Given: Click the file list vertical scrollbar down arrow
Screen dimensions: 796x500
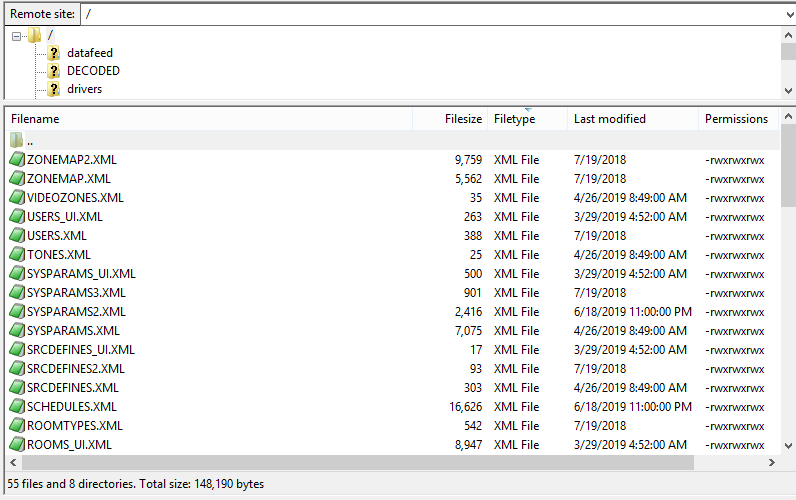Looking at the screenshot, I should [788, 446].
